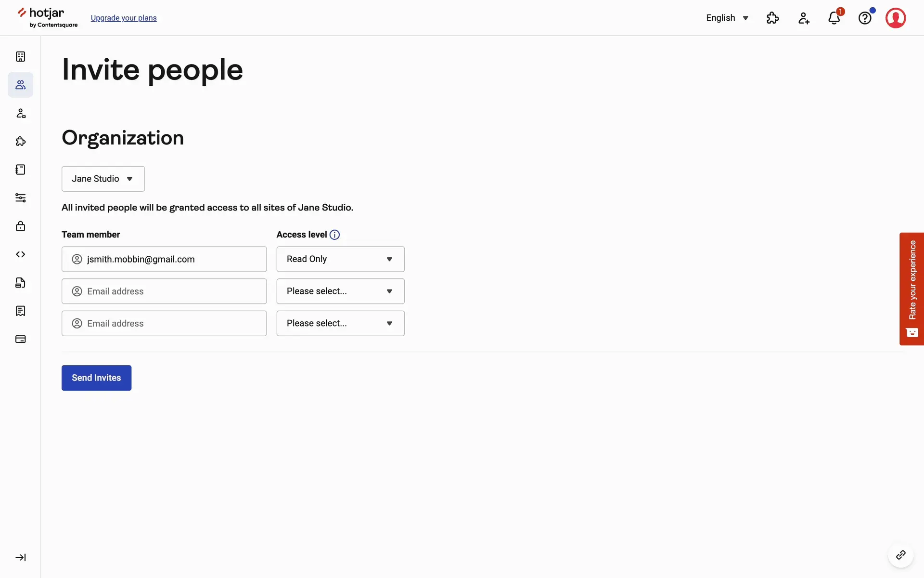Click add-user icon in top bar
The height and width of the screenshot is (578, 924).
coord(804,18)
